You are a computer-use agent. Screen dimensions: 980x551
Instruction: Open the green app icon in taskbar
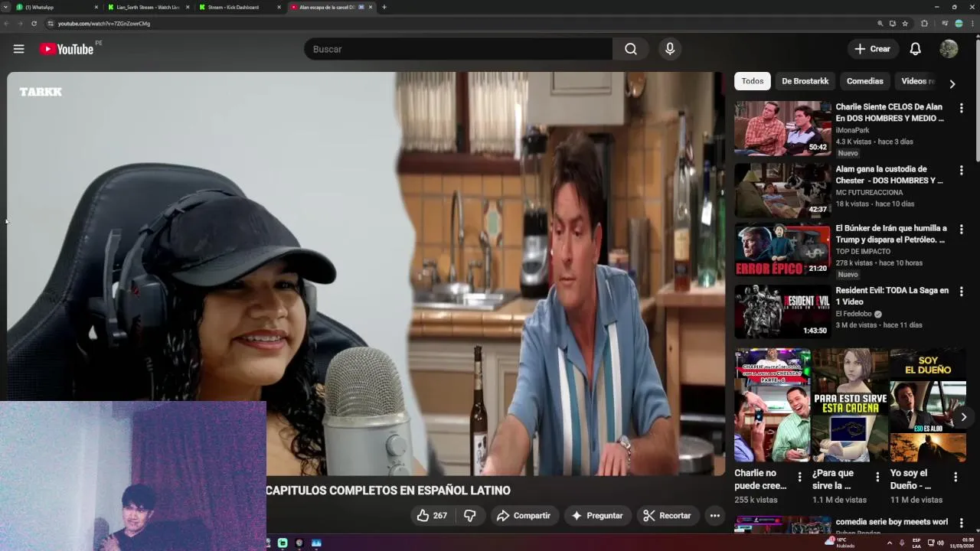[283, 543]
